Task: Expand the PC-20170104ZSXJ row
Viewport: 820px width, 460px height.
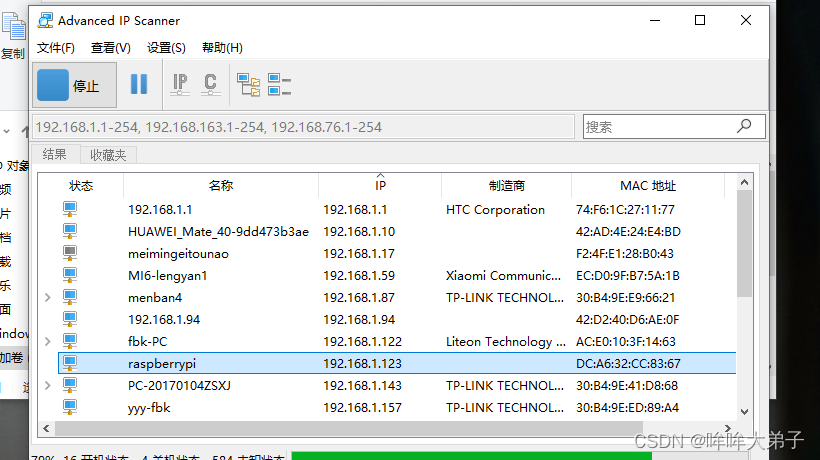Action: (48, 385)
